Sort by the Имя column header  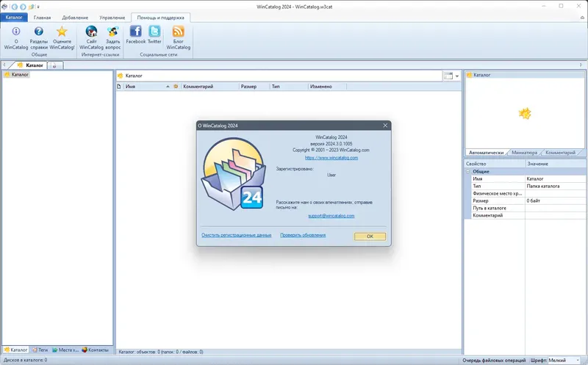tap(148, 87)
